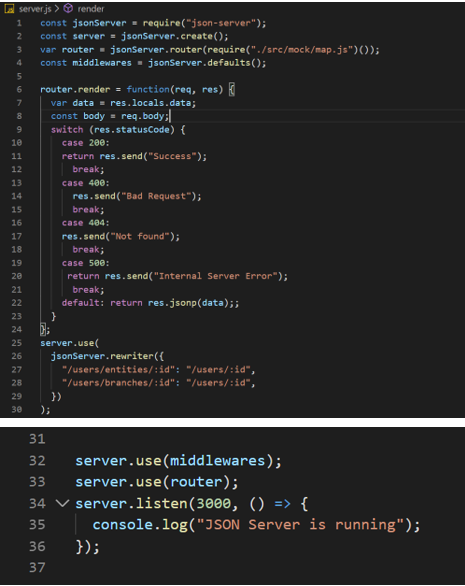Click line number 25 in gutter
465x586 pixels.
pos(16,343)
